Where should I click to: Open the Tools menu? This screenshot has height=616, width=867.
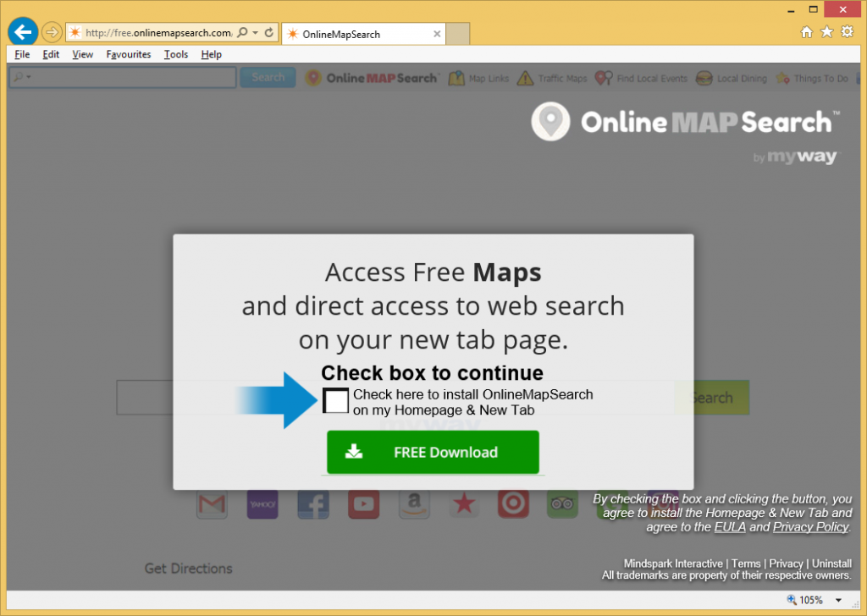point(175,54)
